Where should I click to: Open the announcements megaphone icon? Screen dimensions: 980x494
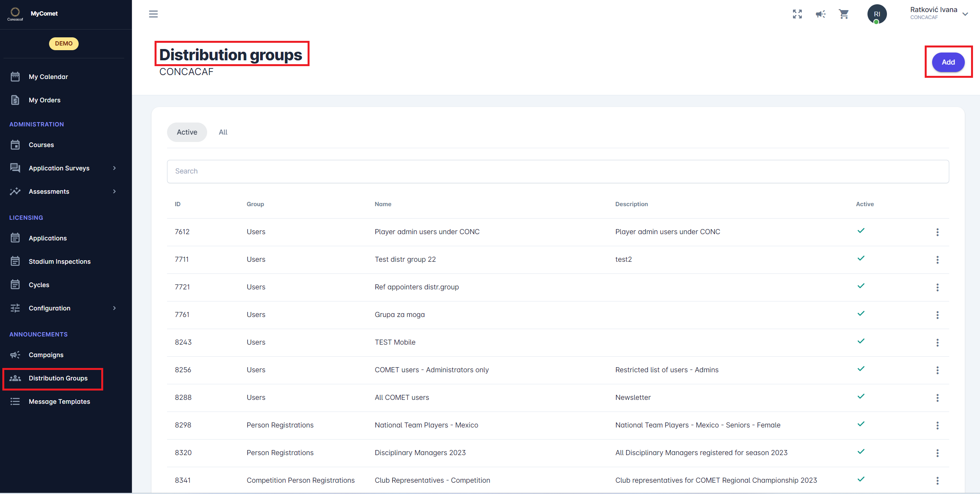(820, 14)
